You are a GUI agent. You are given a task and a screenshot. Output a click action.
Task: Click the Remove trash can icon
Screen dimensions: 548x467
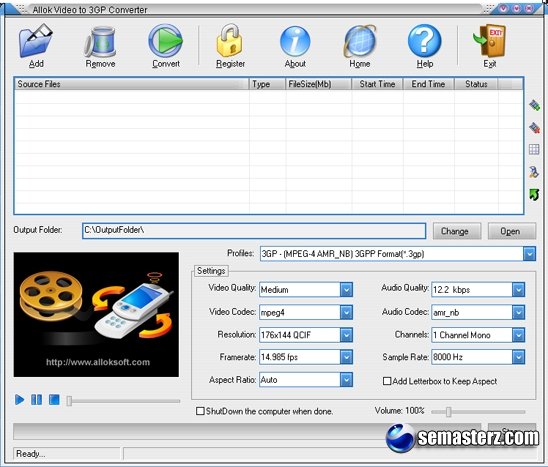(x=100, y=41)
